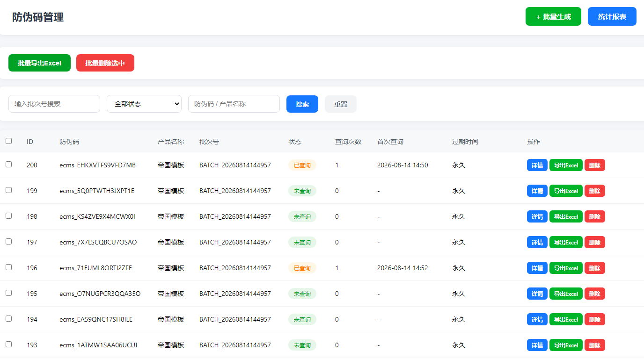
Task: Select code ecms_7X7LSCQBCU7OSAO
Action: (x=98, y=242)
